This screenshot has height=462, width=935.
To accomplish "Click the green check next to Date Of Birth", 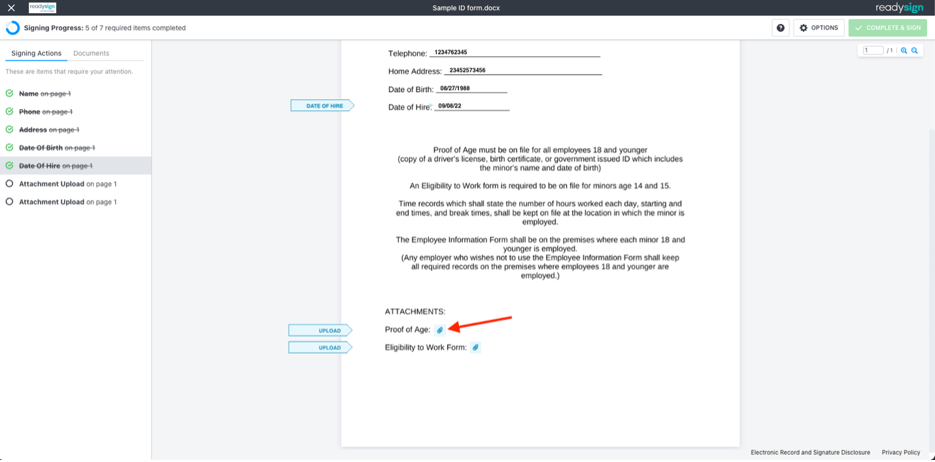I will 9,147.
